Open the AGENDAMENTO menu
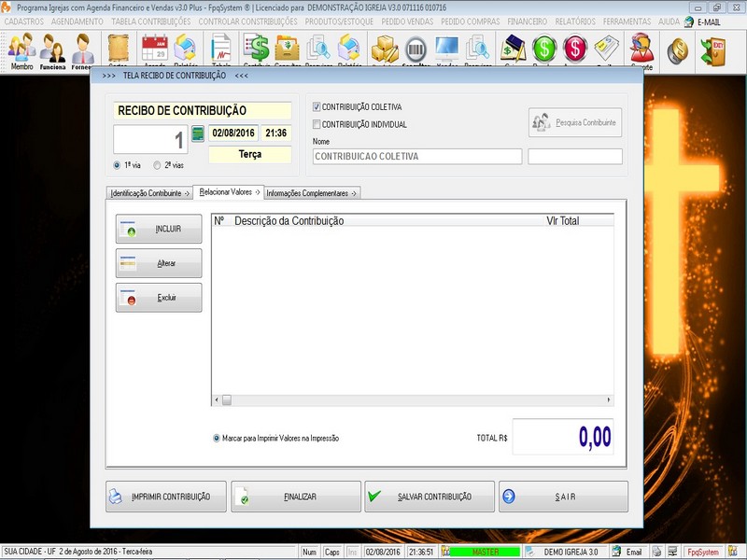 coord(78,21)
